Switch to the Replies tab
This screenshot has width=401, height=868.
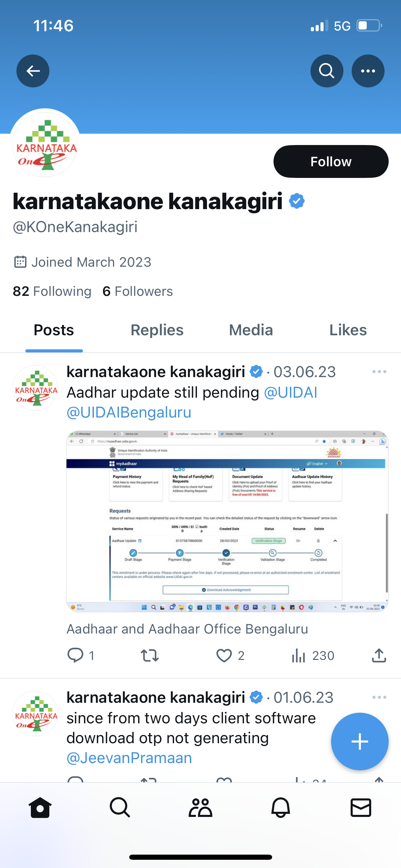click(157, 330)
